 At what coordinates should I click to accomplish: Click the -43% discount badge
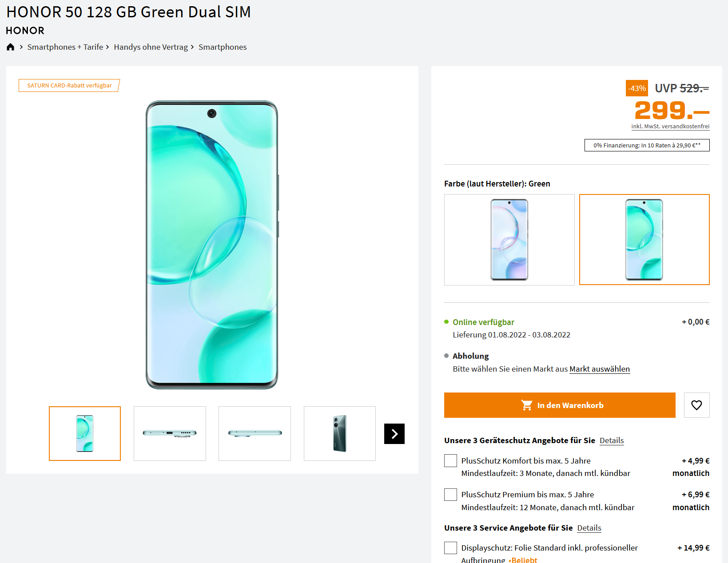pyautogui.click(x=637, y=88)
